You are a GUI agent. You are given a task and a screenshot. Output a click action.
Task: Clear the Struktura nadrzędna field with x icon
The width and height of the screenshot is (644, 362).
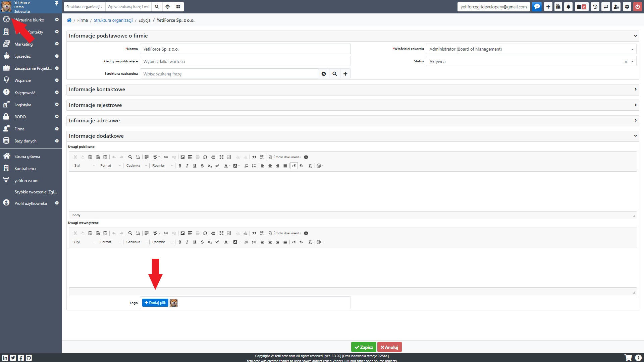click(324, 74)
